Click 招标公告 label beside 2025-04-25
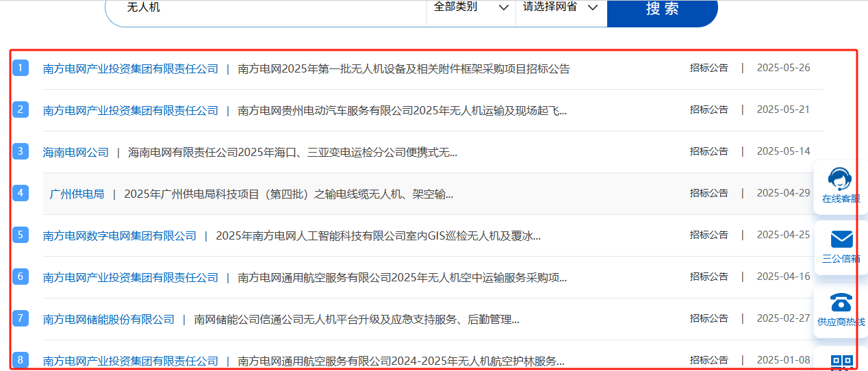 coord(709,235)
